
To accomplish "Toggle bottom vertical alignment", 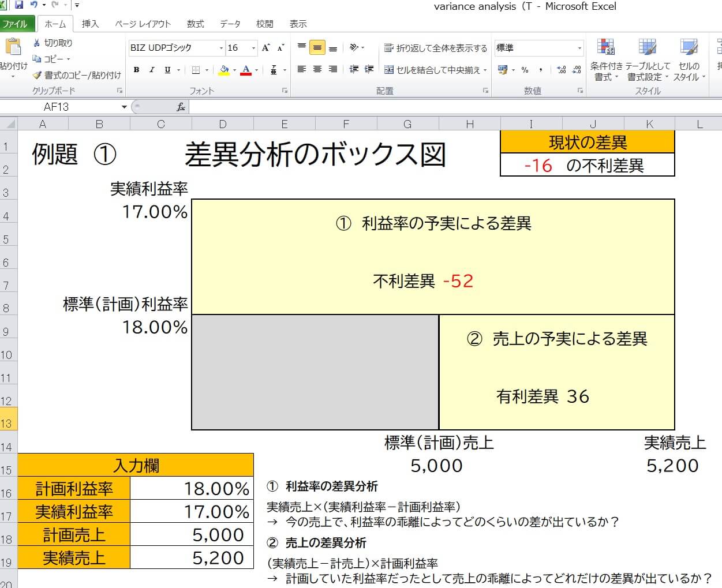I will [x=332, y=48].
